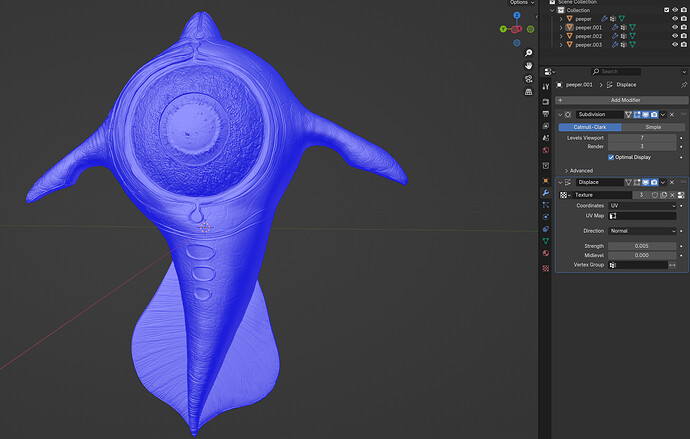Open Displace modifier extras dropdown arrow

(663, 182)
